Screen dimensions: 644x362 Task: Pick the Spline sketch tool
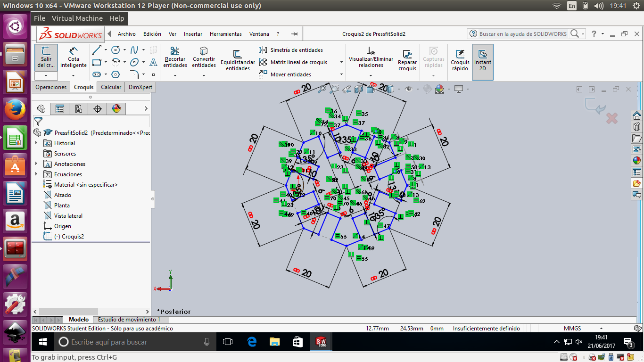pyautogui.click(x=134, y=50)
